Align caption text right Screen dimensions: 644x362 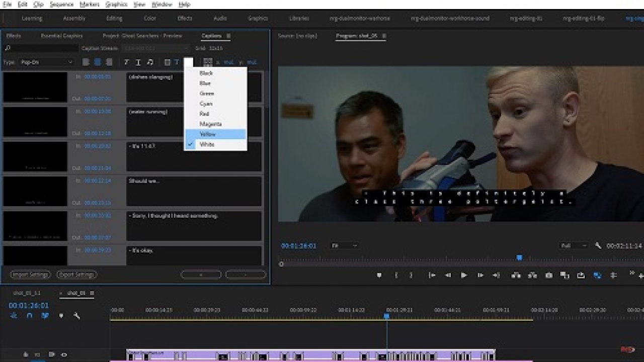pos(108,62)
